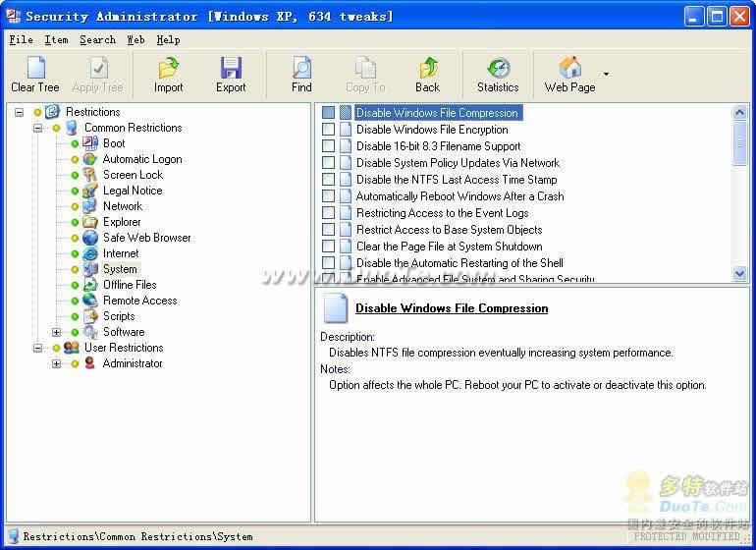Select the Remote Access tree label
The height and width of the screenshot is (550, 756).
coord(139,301)
